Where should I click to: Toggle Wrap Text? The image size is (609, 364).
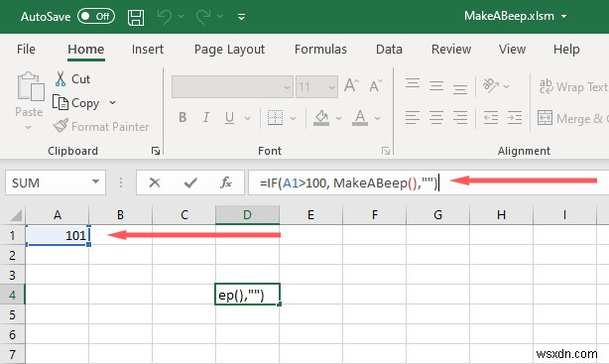click(x=573, y=86)
